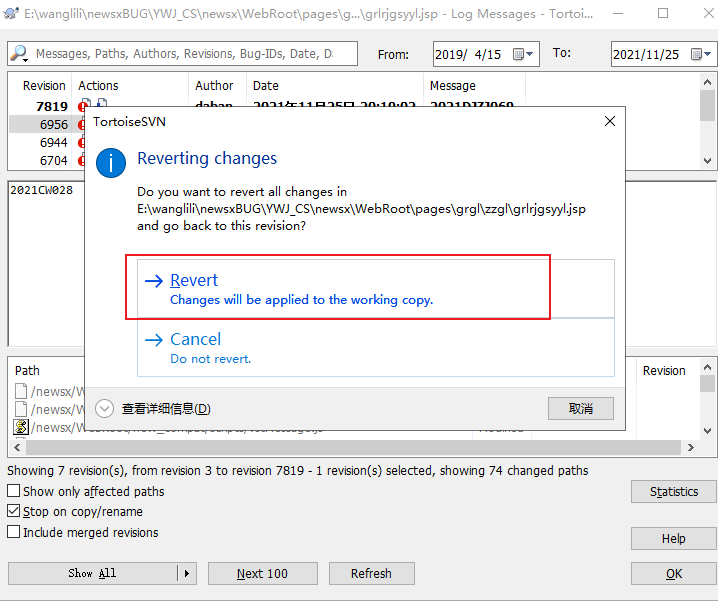
Task: Click the red action icon for revision 6944
Action: point(80,143)
